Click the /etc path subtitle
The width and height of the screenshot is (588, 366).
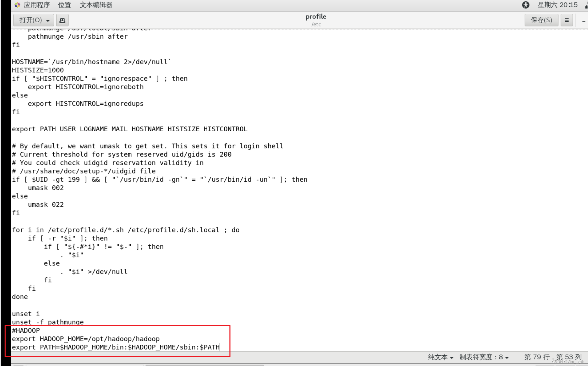(316, 24)
